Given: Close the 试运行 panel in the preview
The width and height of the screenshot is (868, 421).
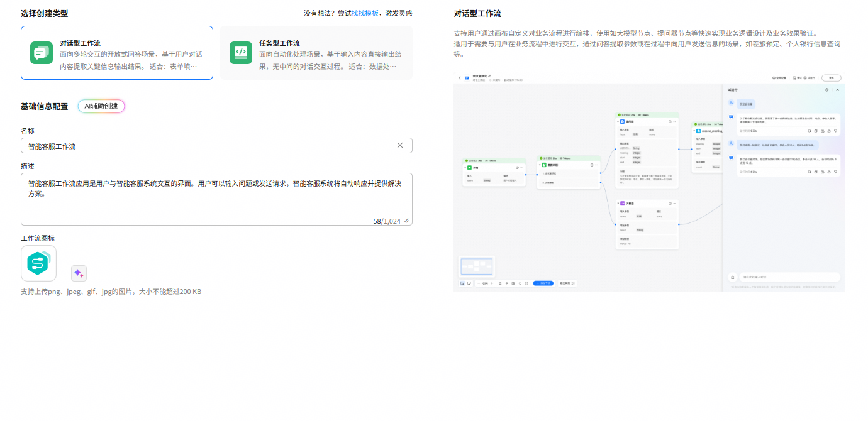Looking at the screenshot, I should (837, 90).
